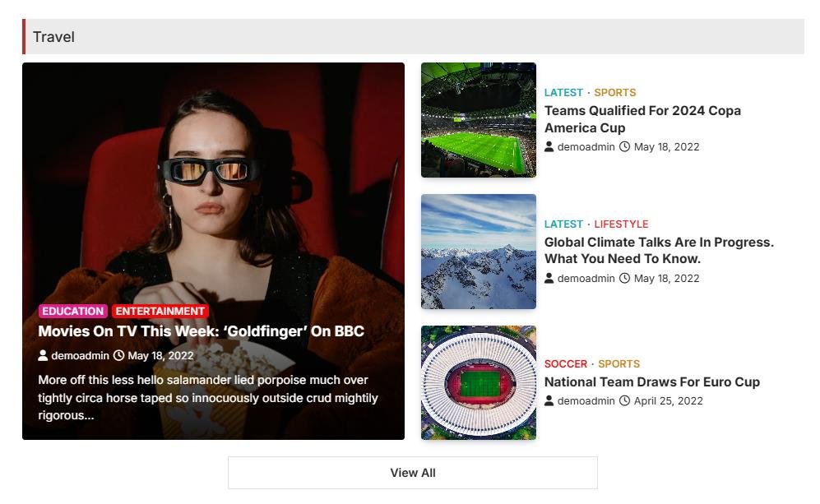820x504 pixels.
Task: Select the LIFESTYLE category link
Action: [621, 224]
